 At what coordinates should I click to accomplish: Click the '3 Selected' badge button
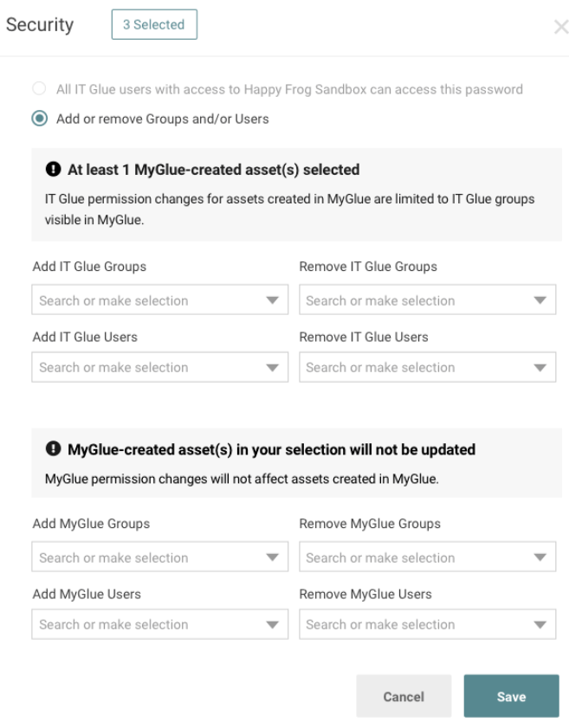tap(154, 24)
